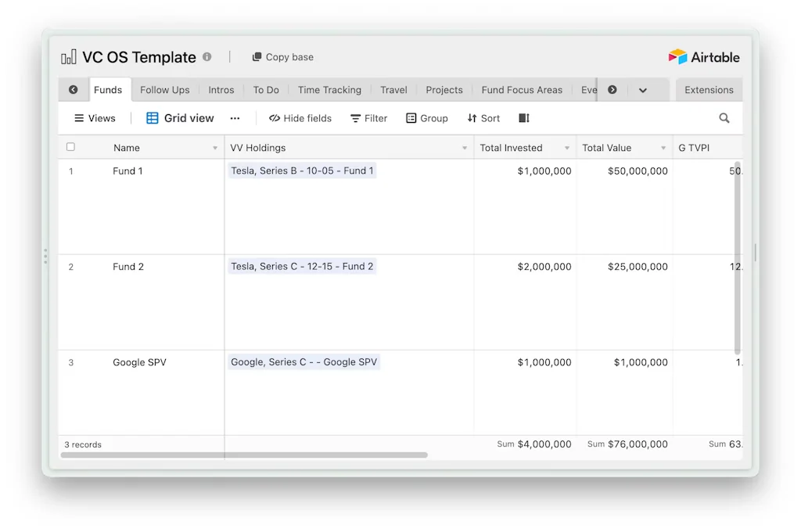Open the Tesla, Series B linked record
Screen dimensions: 801x532
[x=302, y=171]
